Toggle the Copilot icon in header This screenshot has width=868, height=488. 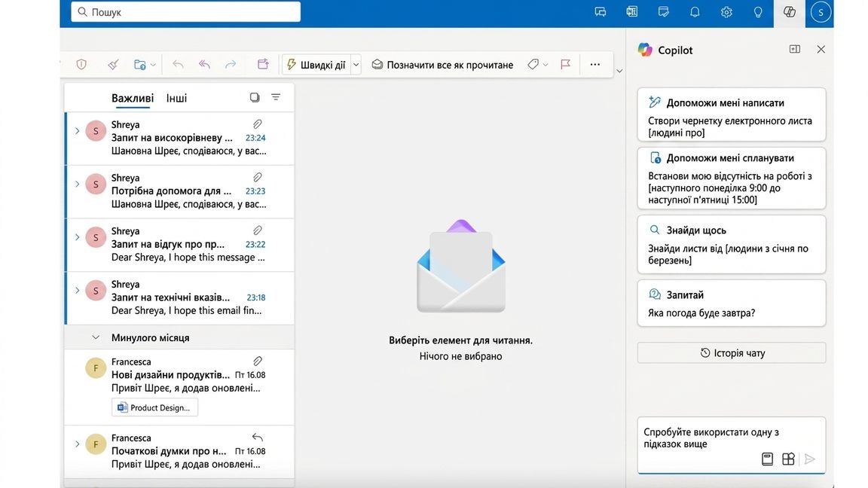790,11
